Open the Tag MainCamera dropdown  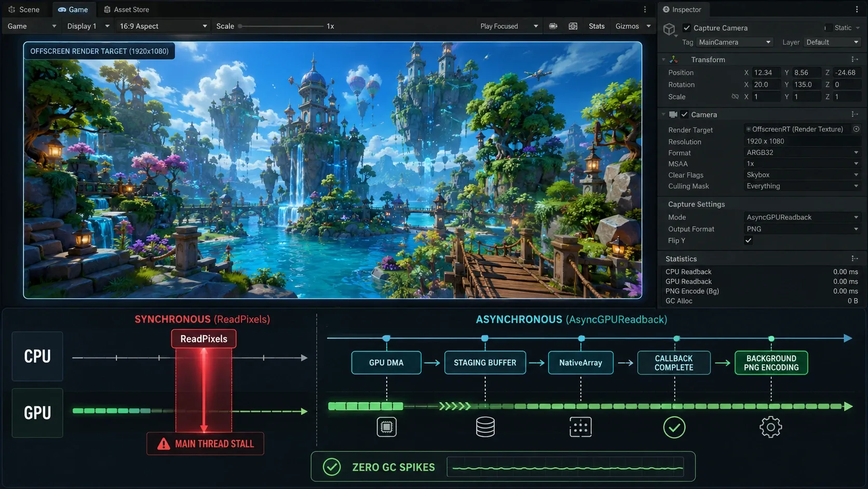click(735, 42)
